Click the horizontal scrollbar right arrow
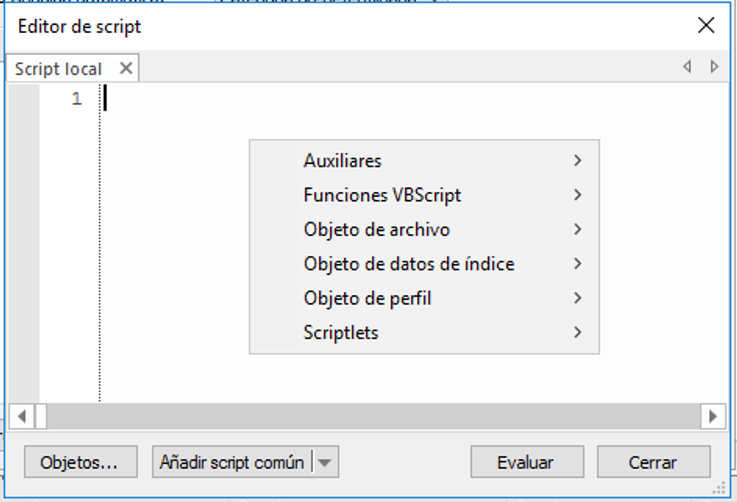Viewport: 737px width, 502px height. click(x=713, y=416)
